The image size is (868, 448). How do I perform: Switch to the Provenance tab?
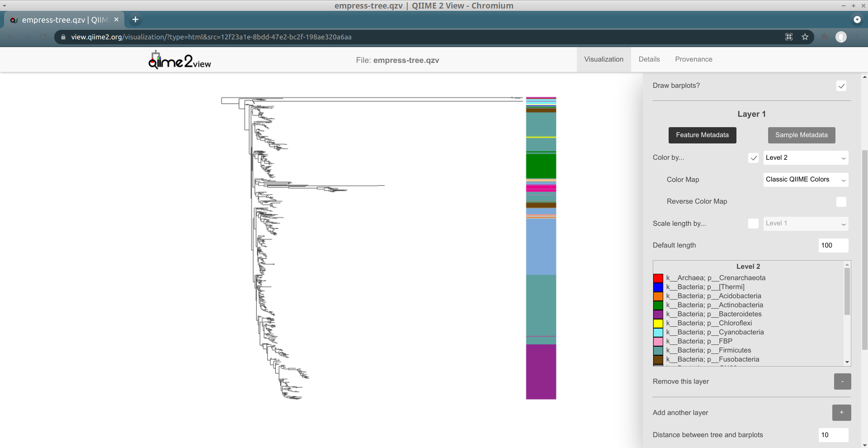click(x=693, y=59)
